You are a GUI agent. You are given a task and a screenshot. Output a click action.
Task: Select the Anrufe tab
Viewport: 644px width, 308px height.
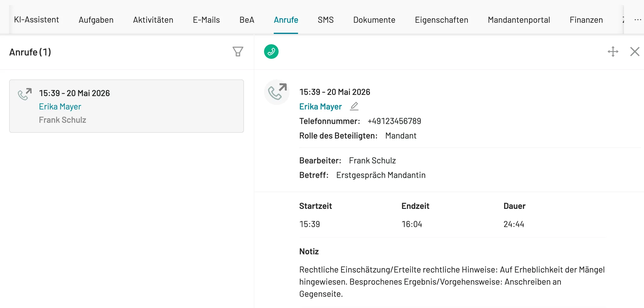tap(286, 20)
